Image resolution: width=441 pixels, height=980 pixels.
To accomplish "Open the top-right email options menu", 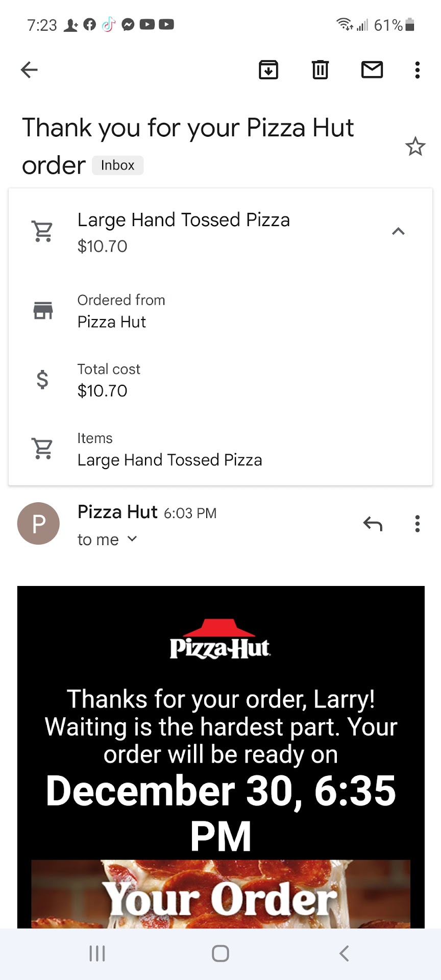I will click(x=418, y=70).
